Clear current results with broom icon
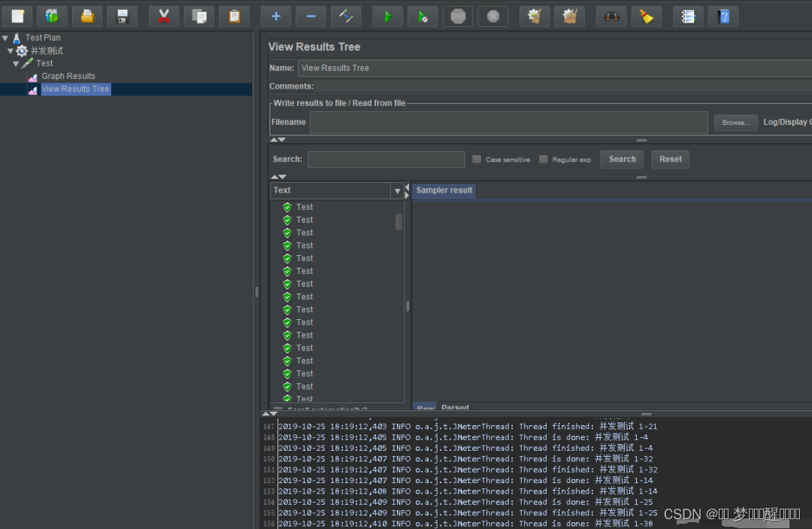This screenshot has height=529, width=812. [x=535, y=17]
